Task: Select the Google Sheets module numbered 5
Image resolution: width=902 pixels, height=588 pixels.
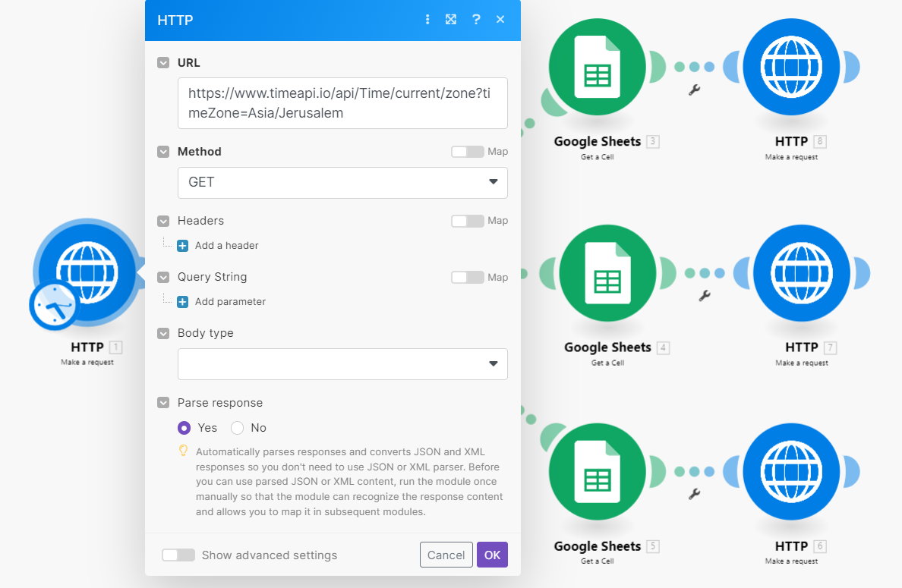Action: point(597,471)
